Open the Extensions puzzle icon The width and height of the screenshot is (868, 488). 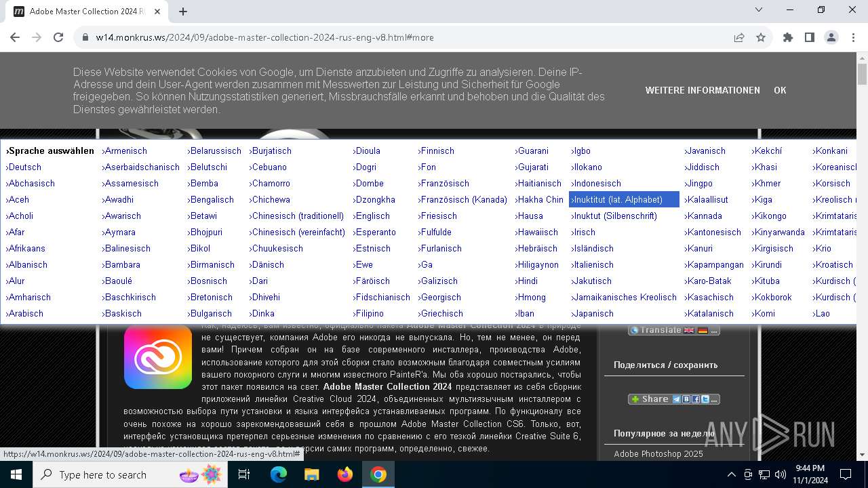[x=788, y=37]
